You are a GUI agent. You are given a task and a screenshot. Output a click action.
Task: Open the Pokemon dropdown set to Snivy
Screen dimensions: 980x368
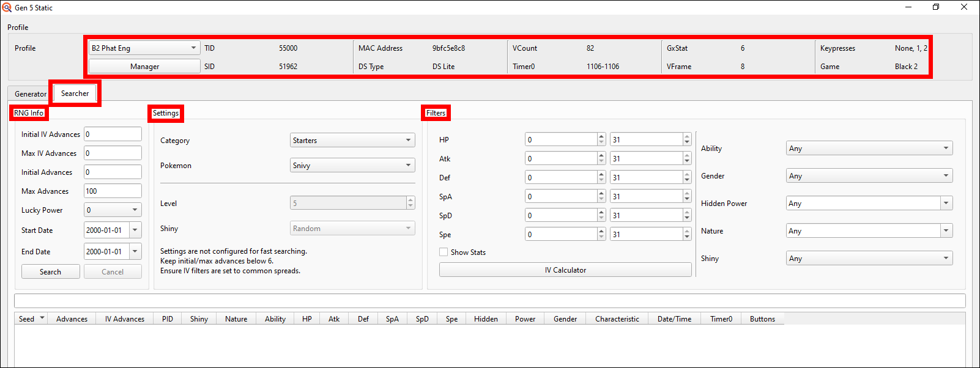pyautogui.click(x=352, y=165)
